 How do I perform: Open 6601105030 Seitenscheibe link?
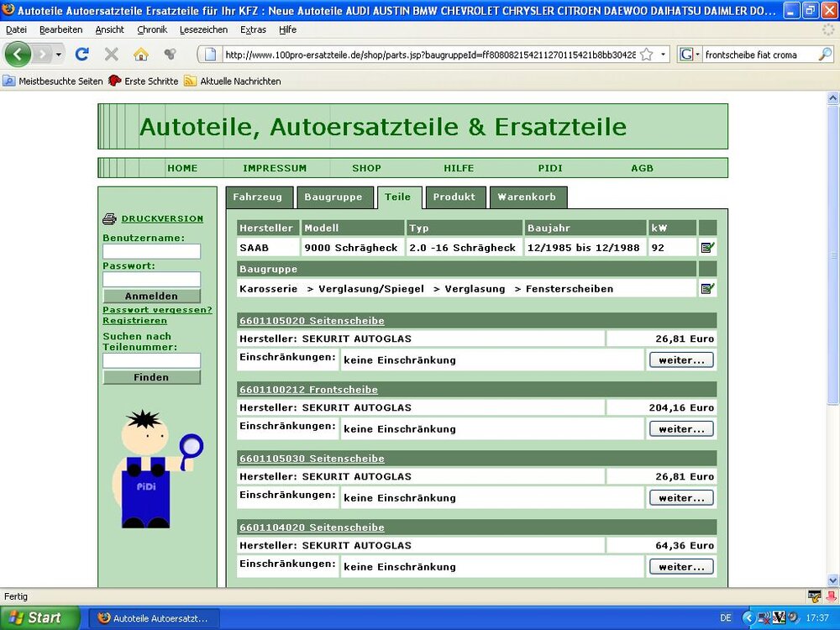coord(312,459)
